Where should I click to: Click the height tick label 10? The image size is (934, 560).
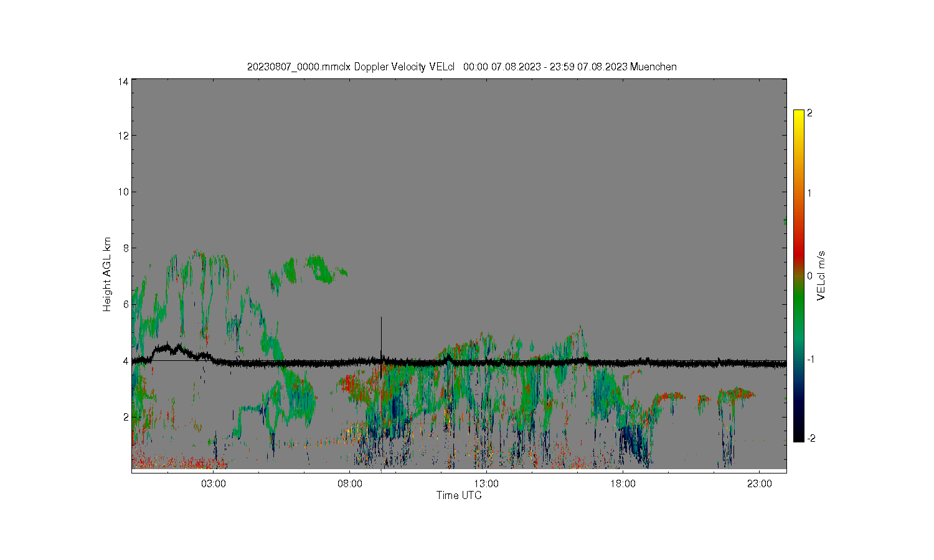tap(123, 192)
